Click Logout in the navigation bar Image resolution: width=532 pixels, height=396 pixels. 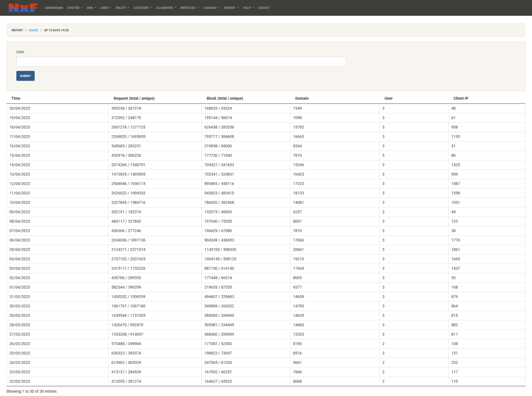coord(264,8)
